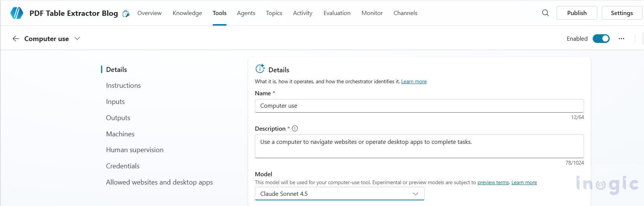
Task: Jump to the Human supervision section
Action: click(135, 150)
